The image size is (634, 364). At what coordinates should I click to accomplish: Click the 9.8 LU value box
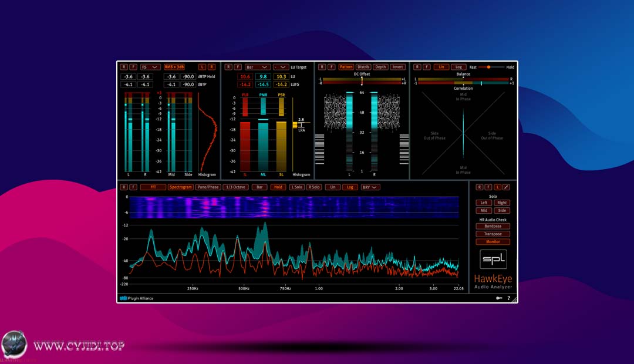[263, 76]
